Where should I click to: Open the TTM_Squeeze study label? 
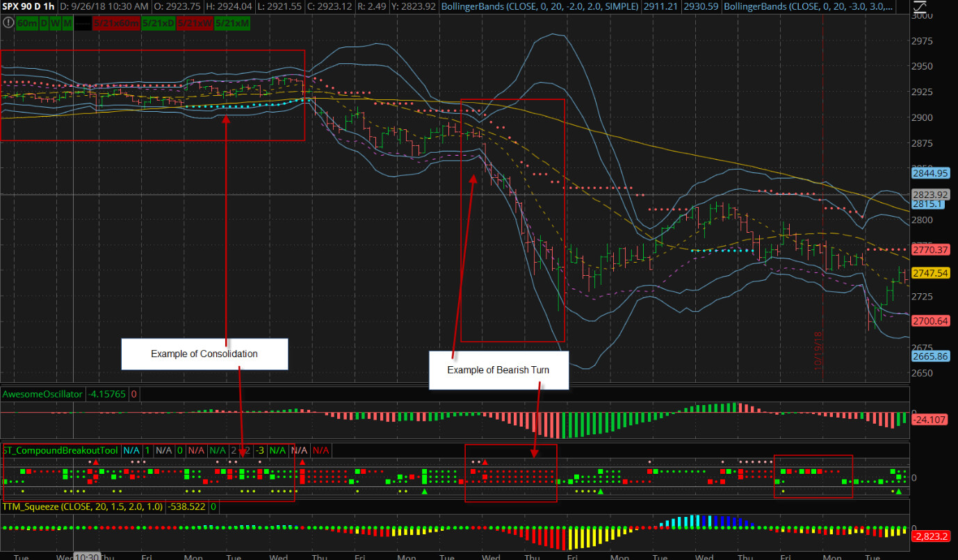83,507
